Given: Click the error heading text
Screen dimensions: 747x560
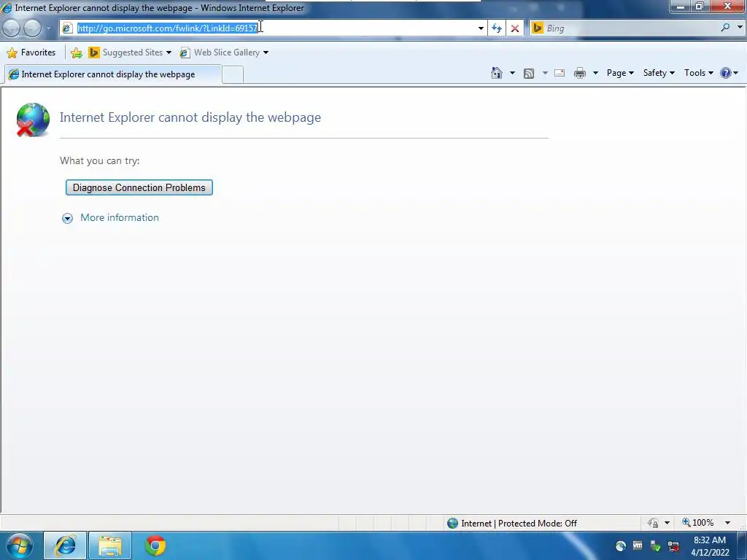Looking at the screenshot, I should [190, 117].
